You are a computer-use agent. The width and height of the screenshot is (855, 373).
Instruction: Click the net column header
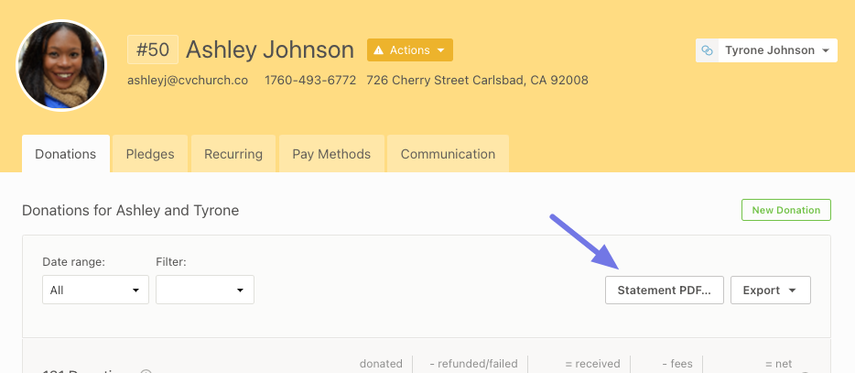click(x=779, y=364)
